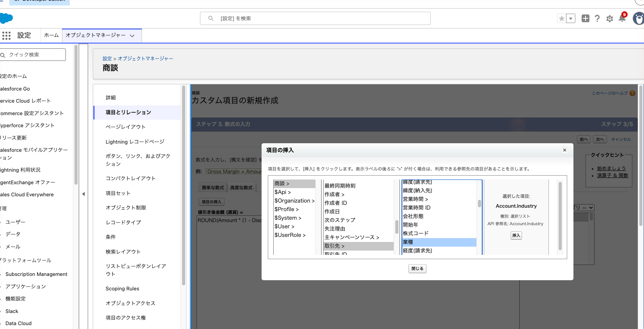Screen dimensions: 644x329
Task: Expand the オブジェクトマネージャー tab dropdown chevron
Action: click(x=132, y=36)
